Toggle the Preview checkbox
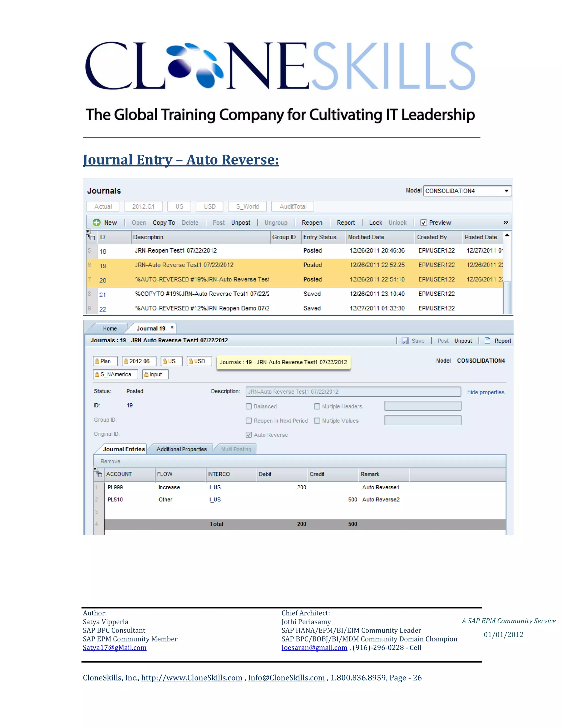Screen dimensions: 563x728 pos(424,222)
